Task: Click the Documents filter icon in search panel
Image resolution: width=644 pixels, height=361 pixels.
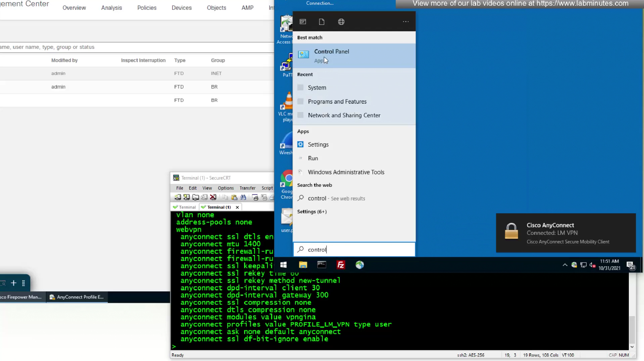Action: coord(322,22)
